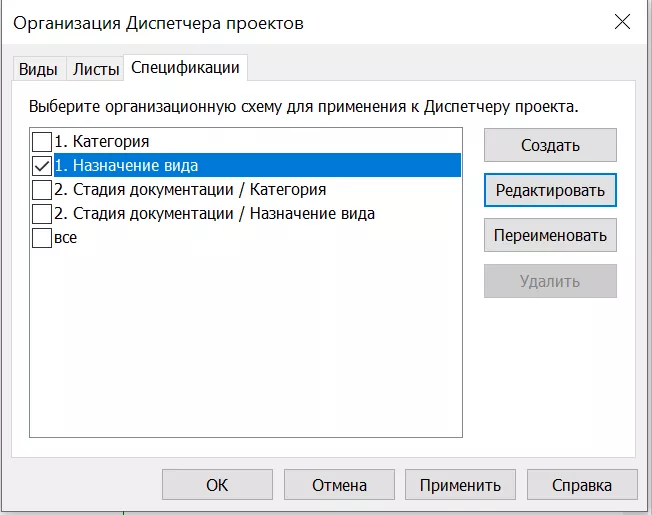Click the Применить button
This screenshot has height=515, width=652.
pyautogui.click(x=460, y=485)
